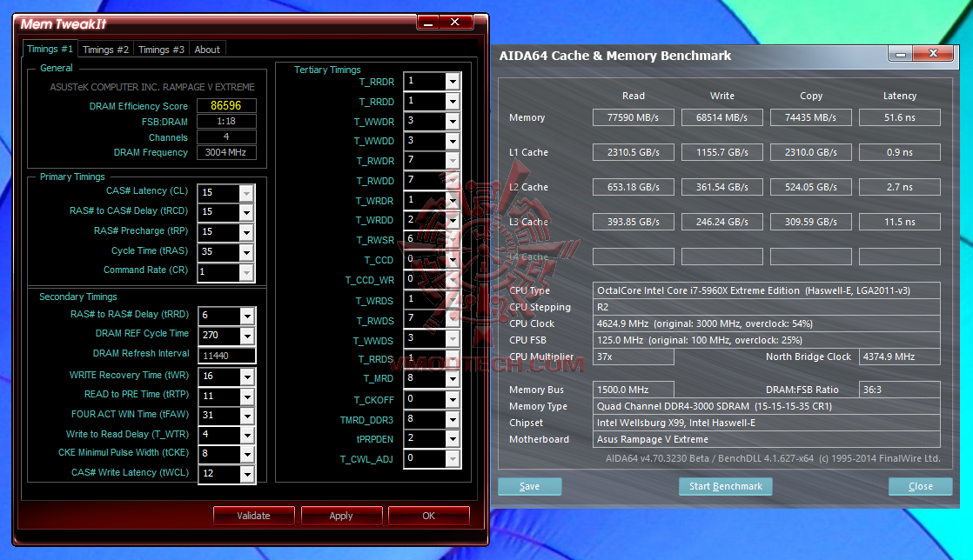Click the DRAM Efficiency Score value 86596
973x560 pixels.
point(226,105)
